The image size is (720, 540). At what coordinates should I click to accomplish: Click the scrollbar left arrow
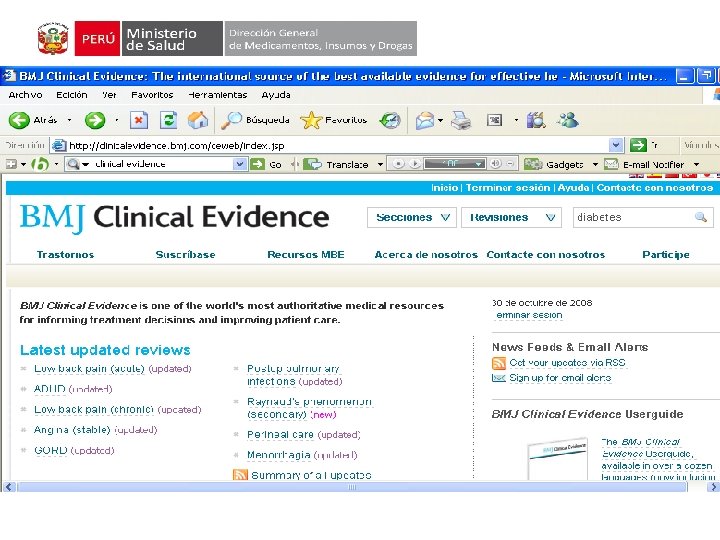coord(9,487)
